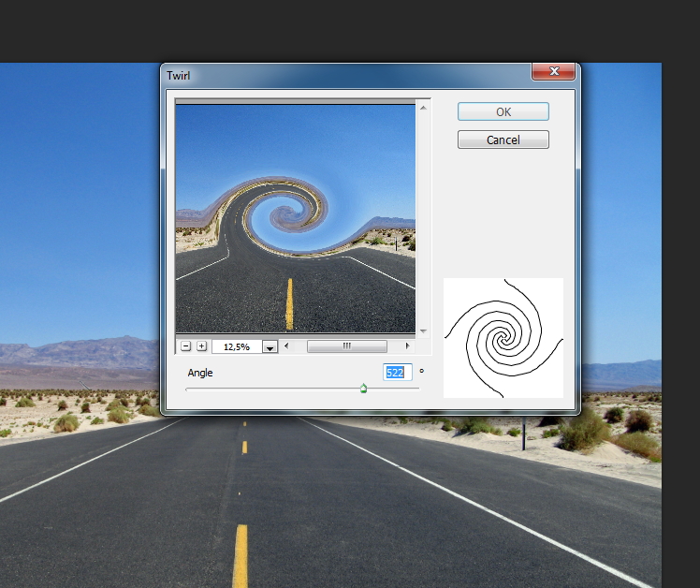
Task: Click the left end of Angle slider track
Action: coord(188,389)
